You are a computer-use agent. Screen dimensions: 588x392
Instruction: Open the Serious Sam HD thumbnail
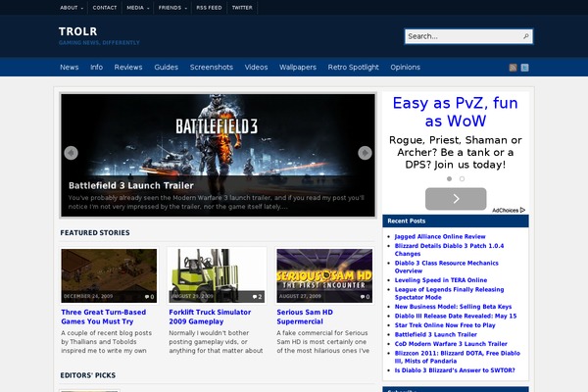(x=324, y=275)
